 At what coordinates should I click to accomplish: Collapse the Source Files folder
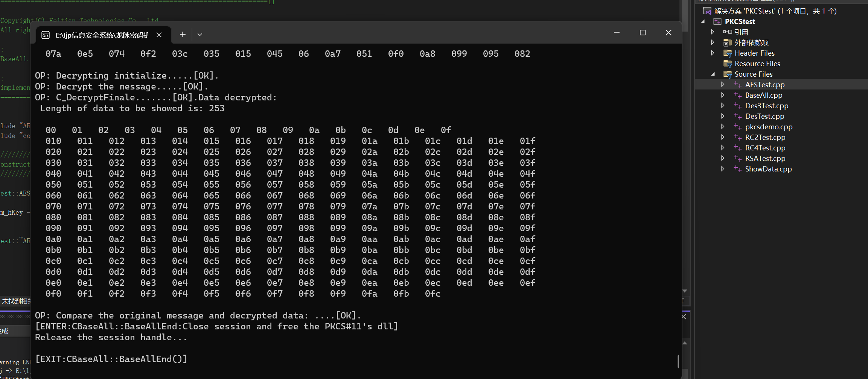tap(713, 74)
